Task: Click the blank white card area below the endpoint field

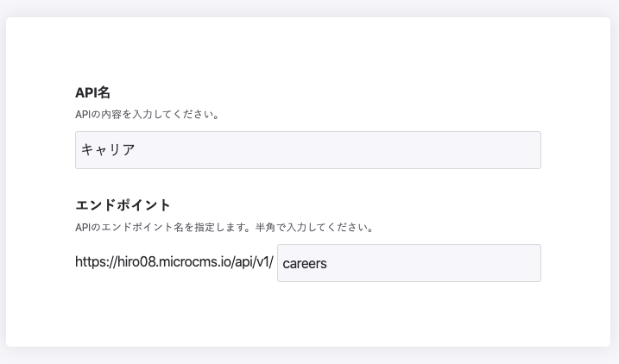Action: click(307, 315)
